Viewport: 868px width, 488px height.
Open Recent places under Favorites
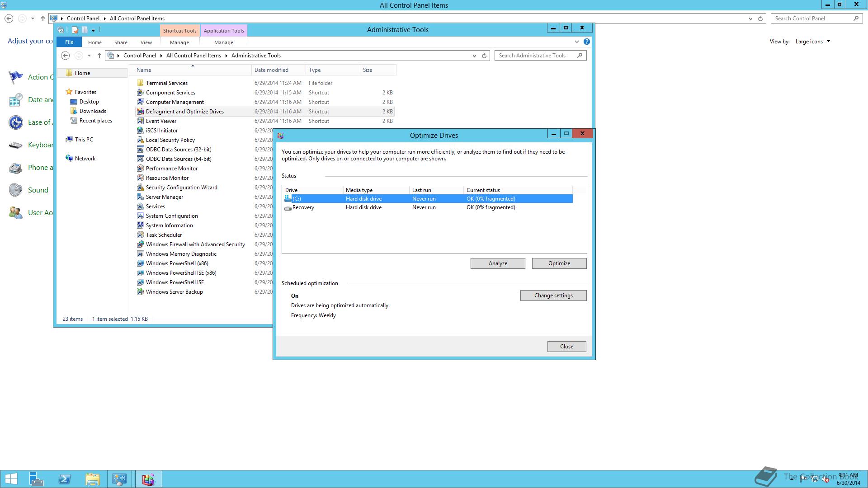coord(95,121)
